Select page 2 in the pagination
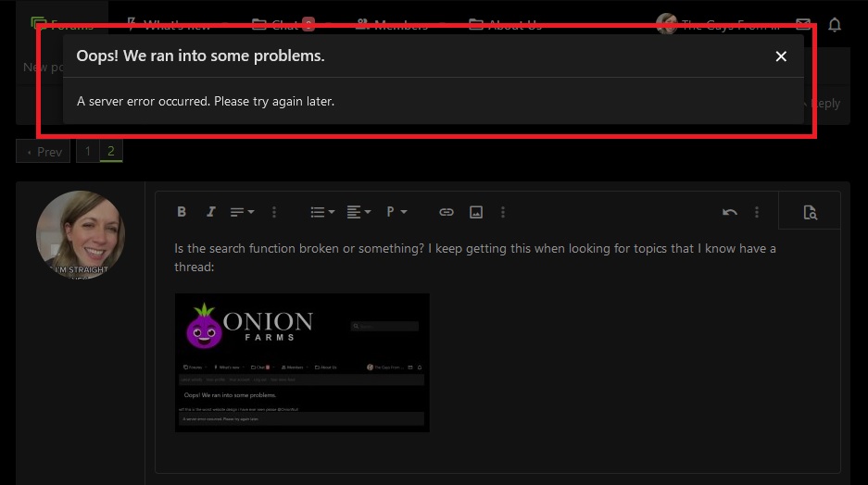 pyautogui.click(x=111, y=151)
